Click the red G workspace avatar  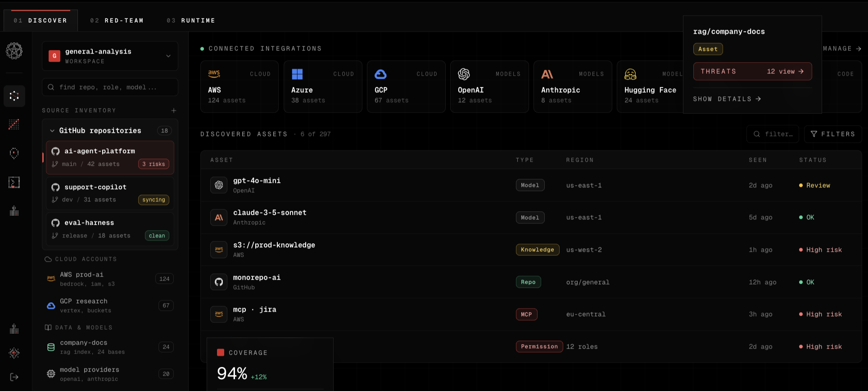[54, 56]
